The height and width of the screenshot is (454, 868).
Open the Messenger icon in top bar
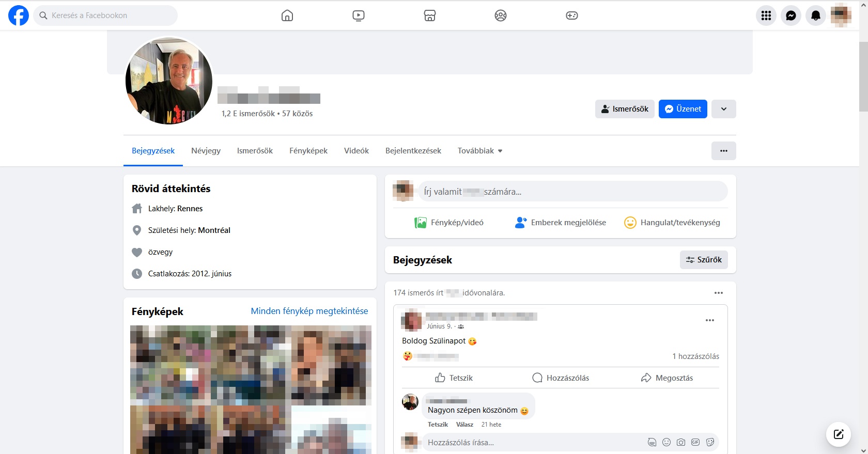791,15
